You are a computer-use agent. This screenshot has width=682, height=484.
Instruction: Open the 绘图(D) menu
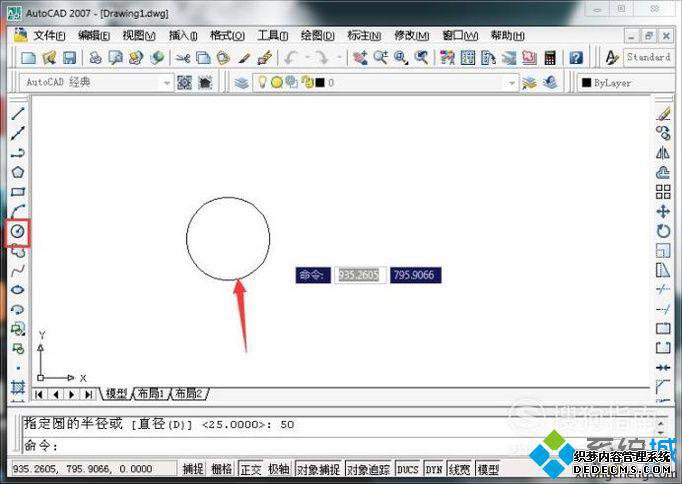(x=318, y=35)
